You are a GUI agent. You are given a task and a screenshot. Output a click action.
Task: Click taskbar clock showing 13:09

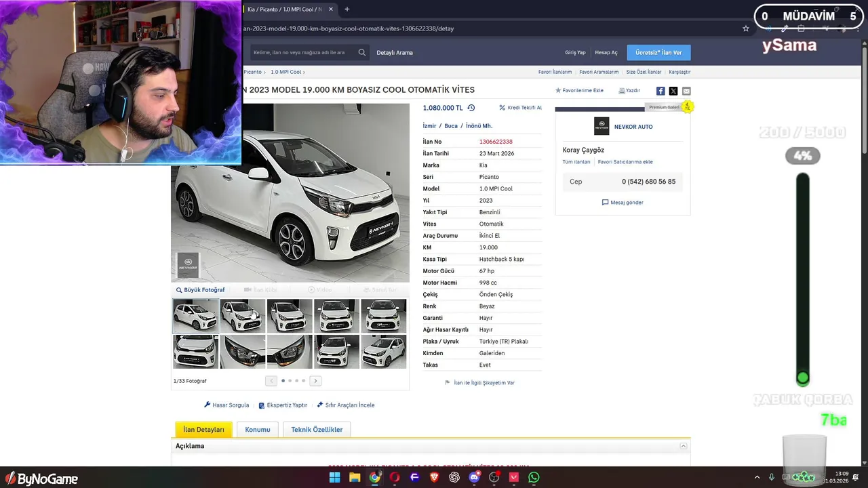click(842, 473)
